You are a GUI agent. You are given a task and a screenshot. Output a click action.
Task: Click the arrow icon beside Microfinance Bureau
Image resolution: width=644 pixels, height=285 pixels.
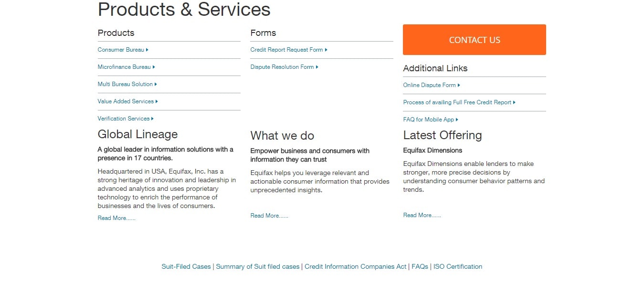pyautogui.click(x=154, y=67)
